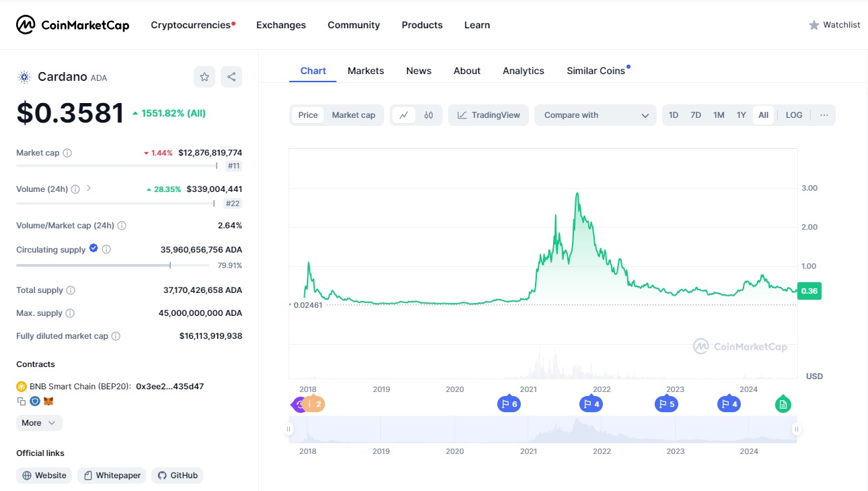Copy the BEP20 contract address
Viewport: 868px width, 491px height.
point(22,401)
